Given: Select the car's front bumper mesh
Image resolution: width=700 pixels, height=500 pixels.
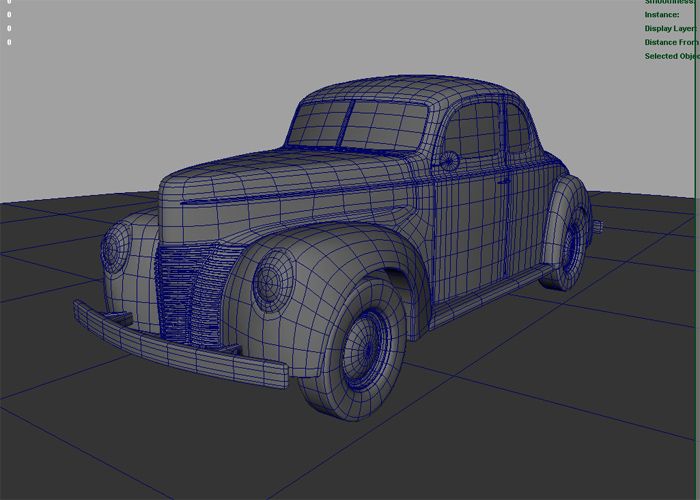Looking at the screenshot, I should (179, 348).
